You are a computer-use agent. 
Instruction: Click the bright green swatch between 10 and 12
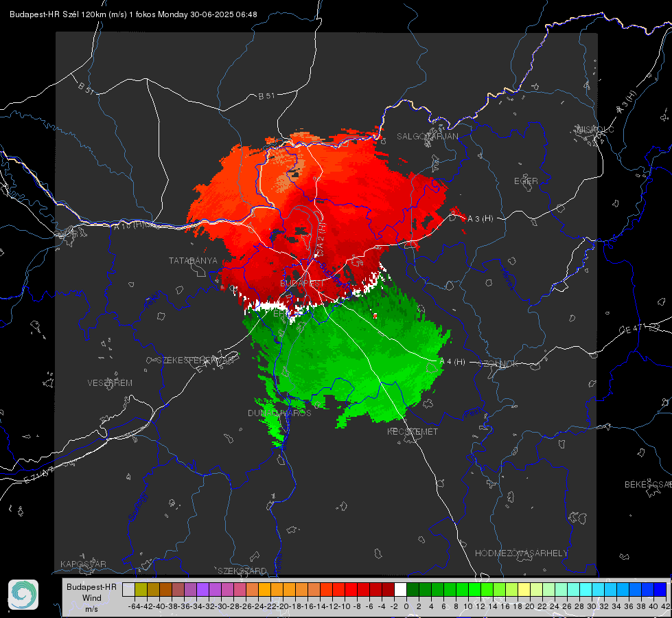click(x=474, y=590)
